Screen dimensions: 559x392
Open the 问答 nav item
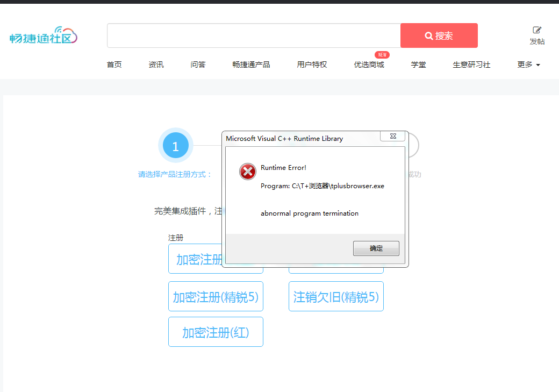point(198,65)
